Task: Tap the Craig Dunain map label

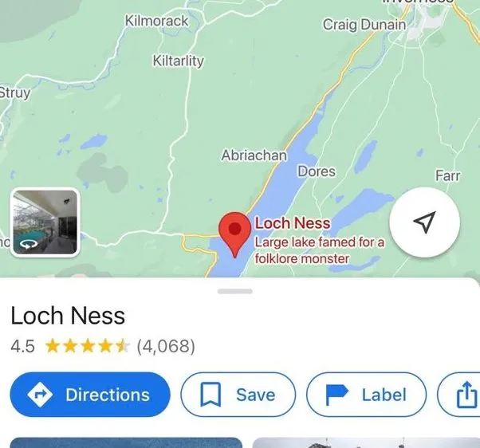Action: (x=364, y=25)
